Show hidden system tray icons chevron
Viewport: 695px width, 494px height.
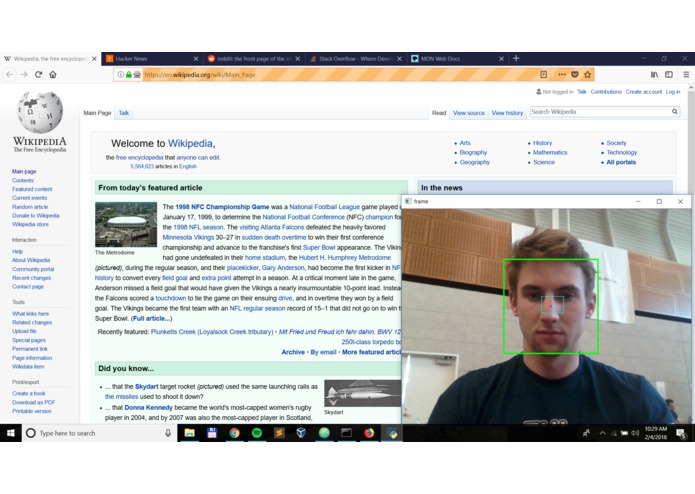click(x=602, y=433)
